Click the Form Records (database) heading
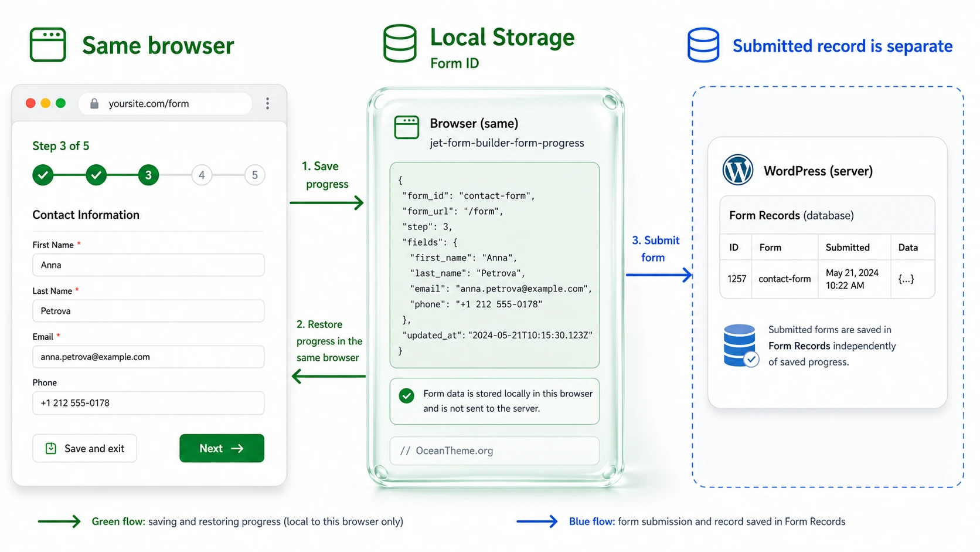 (x=791, y=215)
